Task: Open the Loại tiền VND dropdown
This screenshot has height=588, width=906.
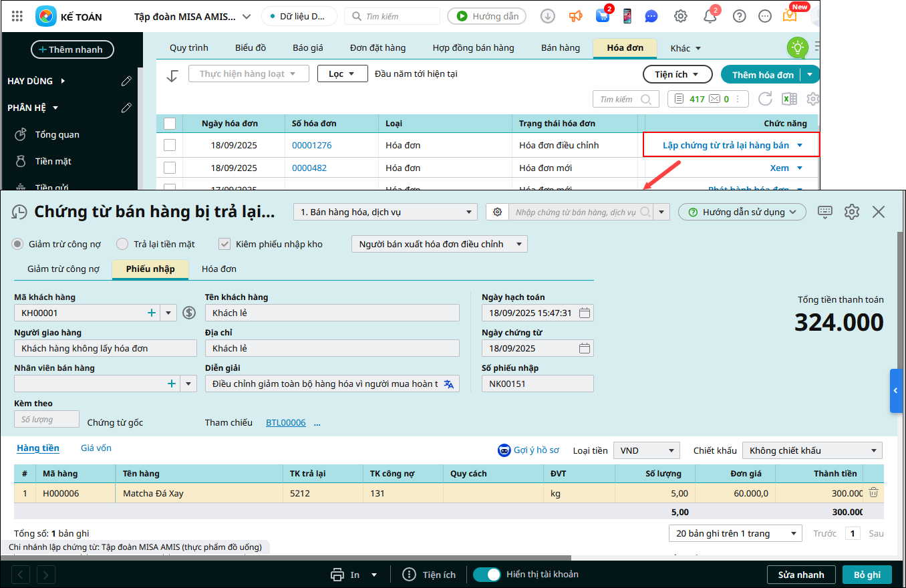Action: tap(646, 450)
